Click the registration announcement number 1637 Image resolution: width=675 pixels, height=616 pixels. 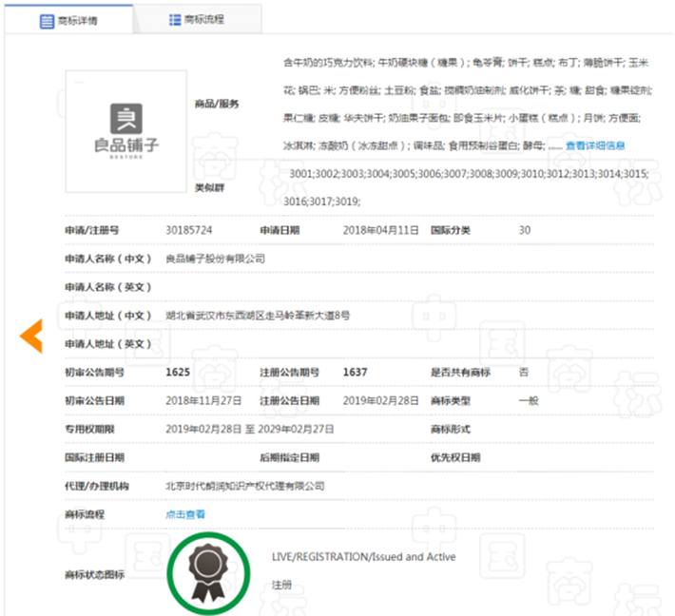tap(355, 372)
